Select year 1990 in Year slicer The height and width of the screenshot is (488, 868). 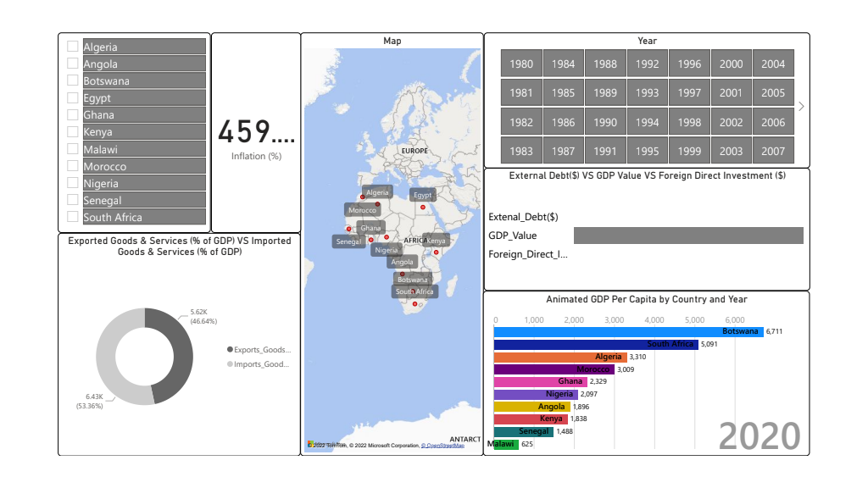tap(605, 122)
